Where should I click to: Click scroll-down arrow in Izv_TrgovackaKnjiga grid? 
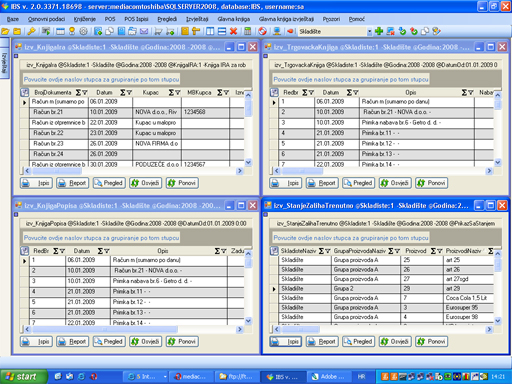(x=497, y=162)
